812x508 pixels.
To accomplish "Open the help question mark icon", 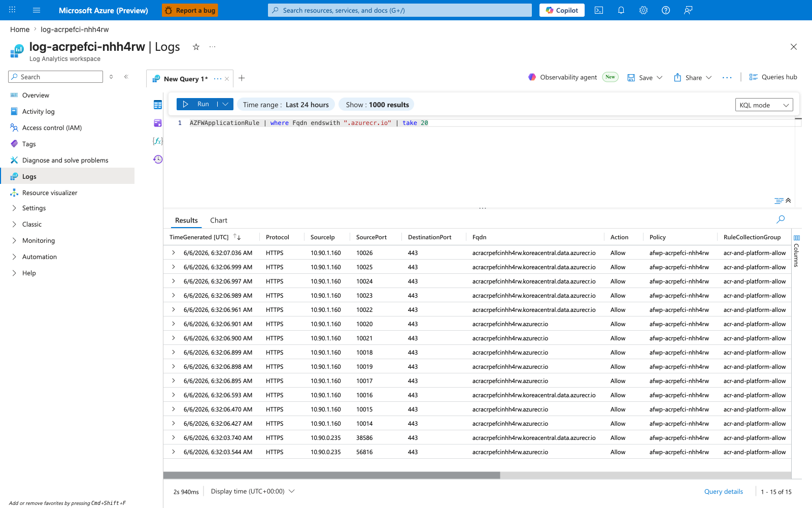I will coord(666,10).
